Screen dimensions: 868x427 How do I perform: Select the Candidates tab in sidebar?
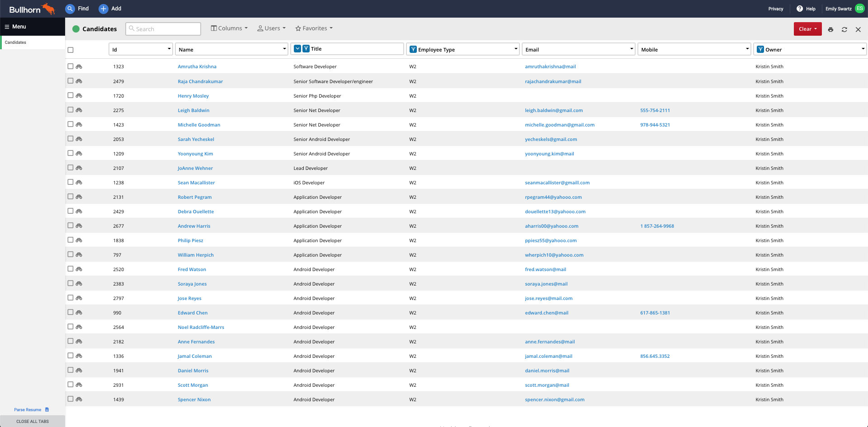(x=16, y=42)
